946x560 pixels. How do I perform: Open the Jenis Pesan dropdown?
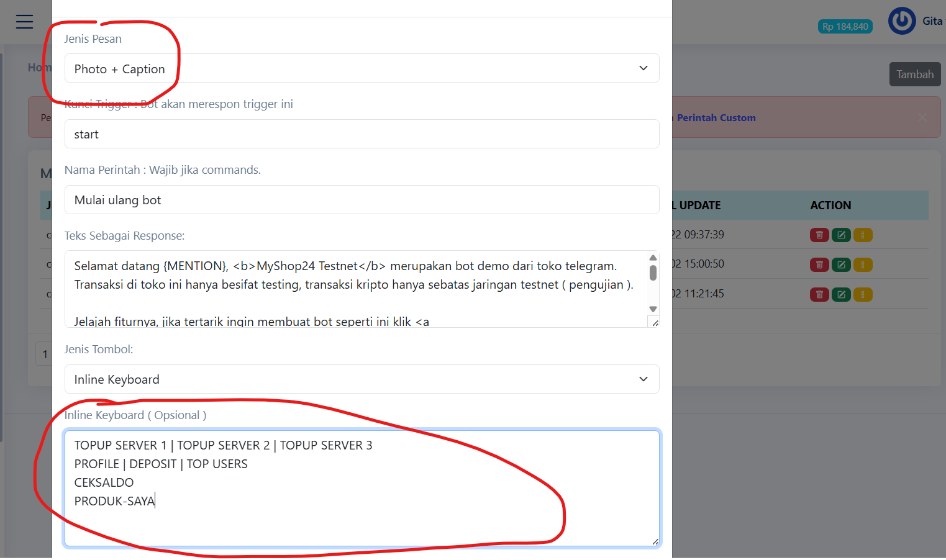(362, 68)
